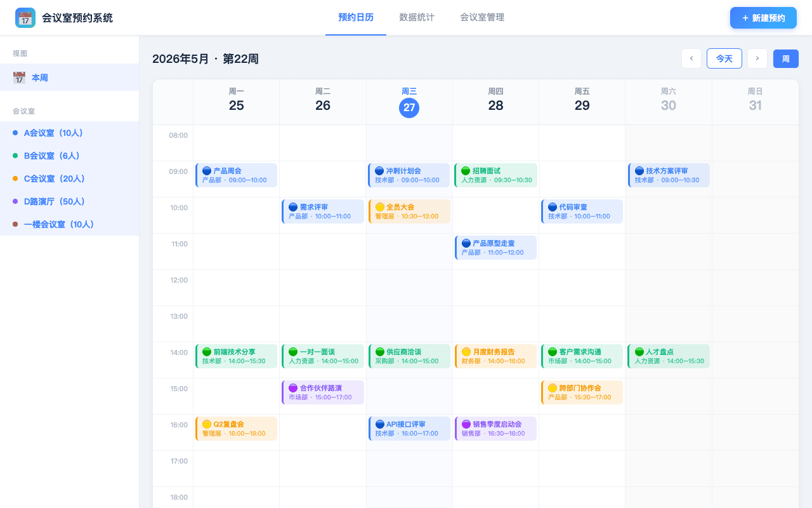Click green room icon on 人才盘点 event
This screenshot has height=508, width=812.
pos(639,352)
